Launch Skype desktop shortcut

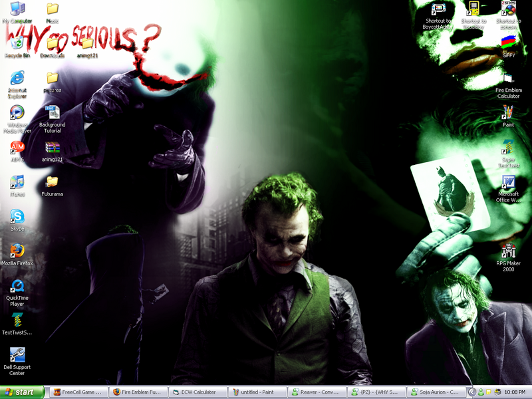pyautogui.click(x=17, y=217)
